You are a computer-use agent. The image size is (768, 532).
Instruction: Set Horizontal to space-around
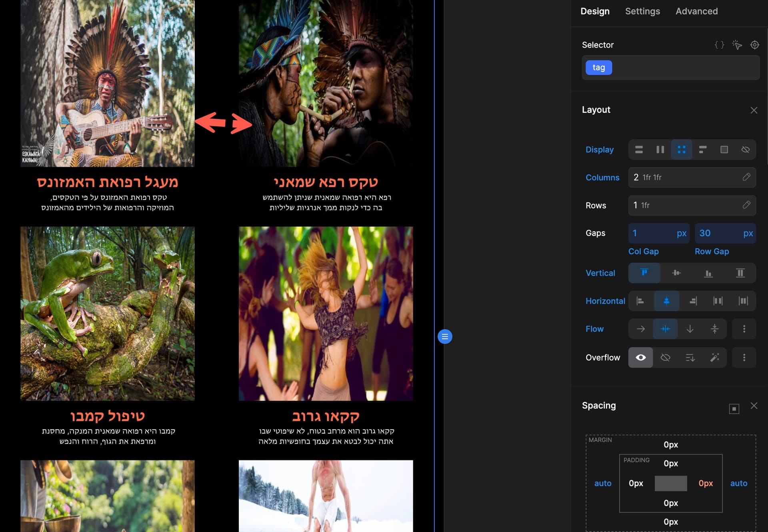(743, 301)
